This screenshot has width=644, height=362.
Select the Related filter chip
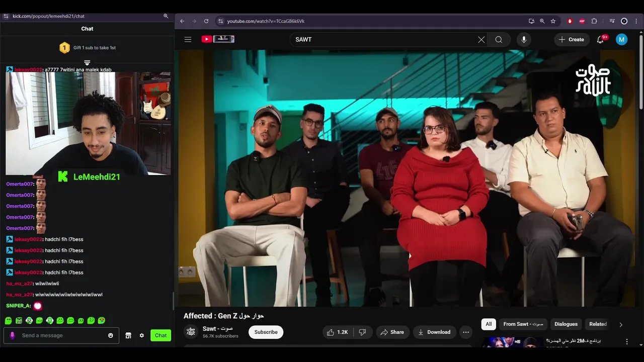point(598,324)
